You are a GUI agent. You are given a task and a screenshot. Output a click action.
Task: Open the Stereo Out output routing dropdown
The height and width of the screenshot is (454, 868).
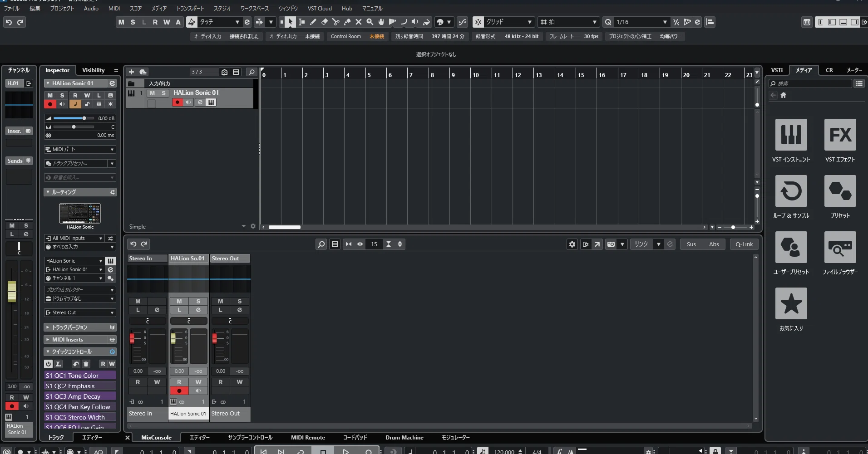coord(80,312)
